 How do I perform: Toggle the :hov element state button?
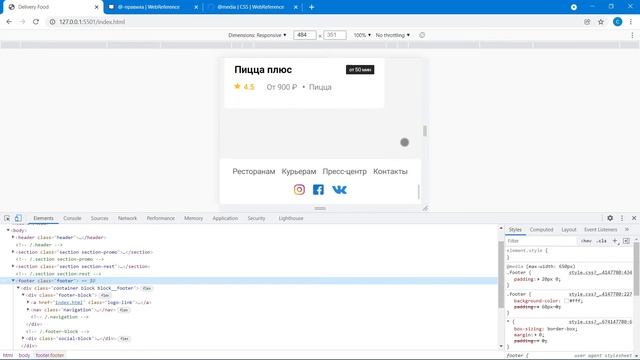[586, 241]
